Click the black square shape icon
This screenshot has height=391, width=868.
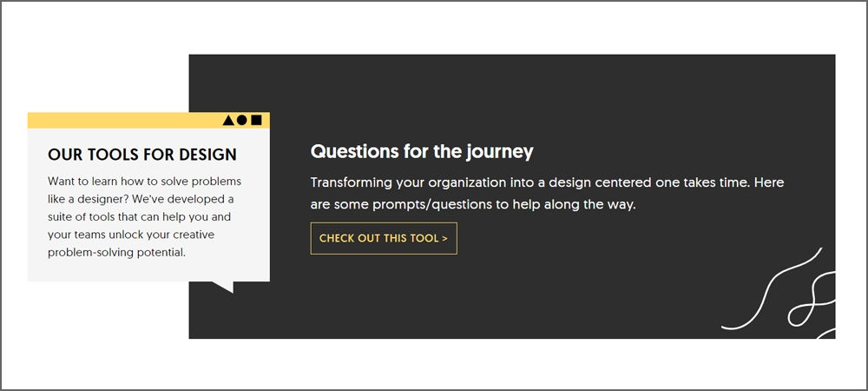[256, 120]
